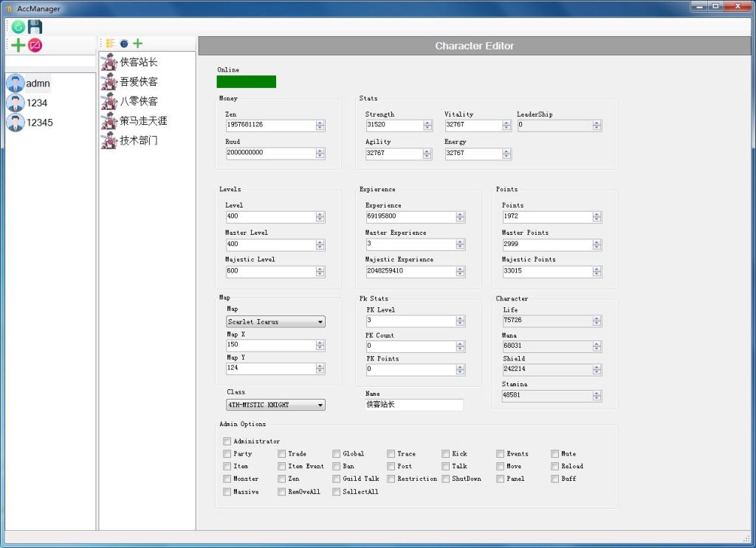Click into the Zen money input field
This screenshot has width=756, height=548.
click(269, 126)
